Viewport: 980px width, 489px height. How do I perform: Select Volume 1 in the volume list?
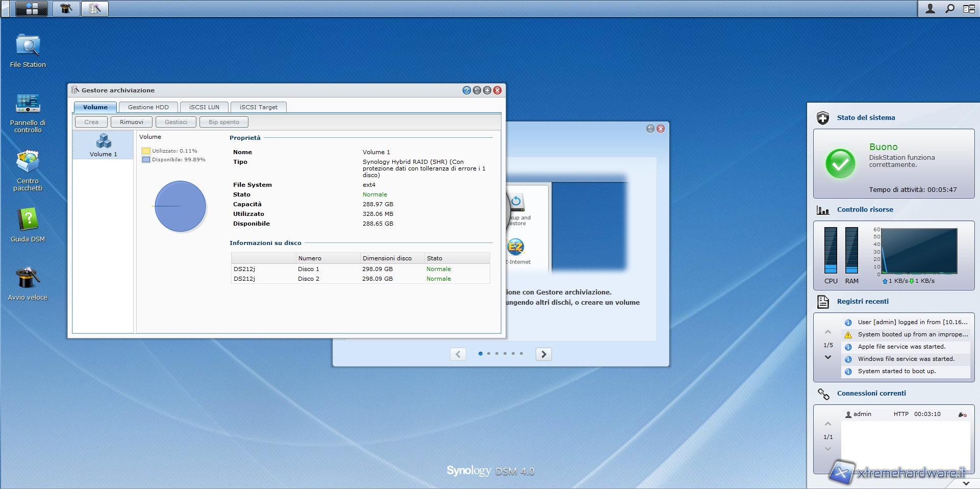(x=104, y=145)
